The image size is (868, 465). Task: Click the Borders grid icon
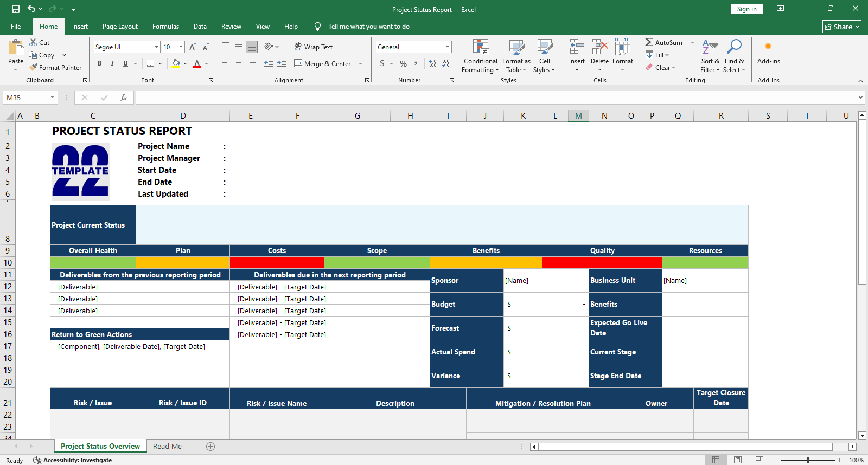[x=151, y=63]
